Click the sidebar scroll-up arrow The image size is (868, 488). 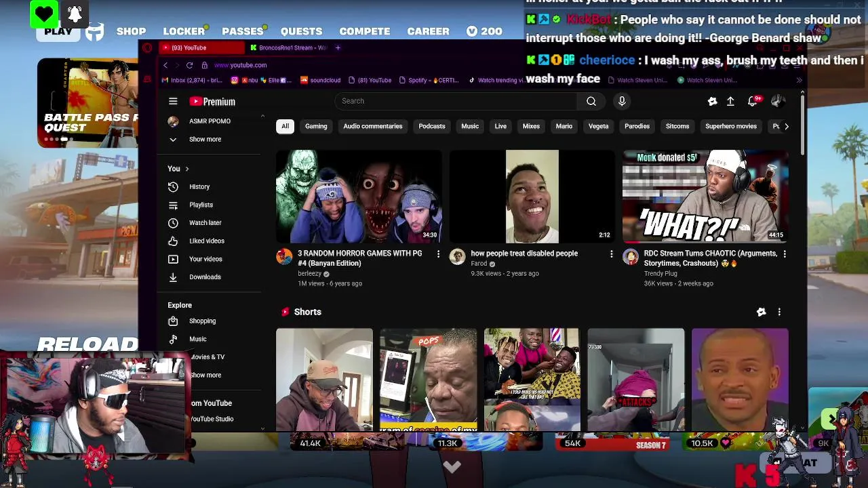(262, 117)
